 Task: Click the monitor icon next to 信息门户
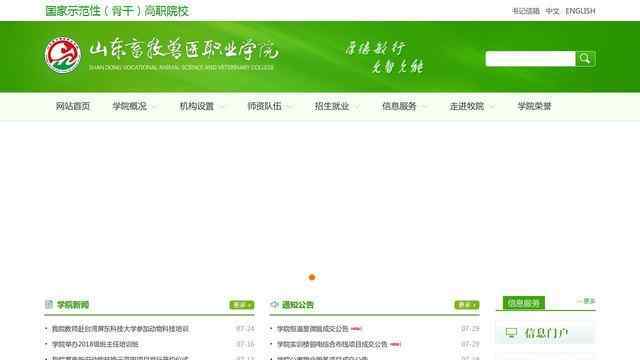(x=511, y=333)
